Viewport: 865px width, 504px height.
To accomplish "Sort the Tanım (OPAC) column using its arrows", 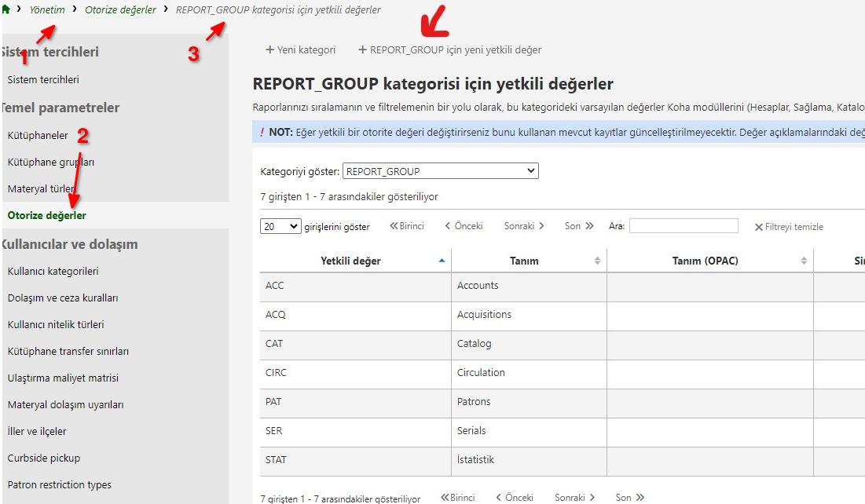I will tap(804, 261).
